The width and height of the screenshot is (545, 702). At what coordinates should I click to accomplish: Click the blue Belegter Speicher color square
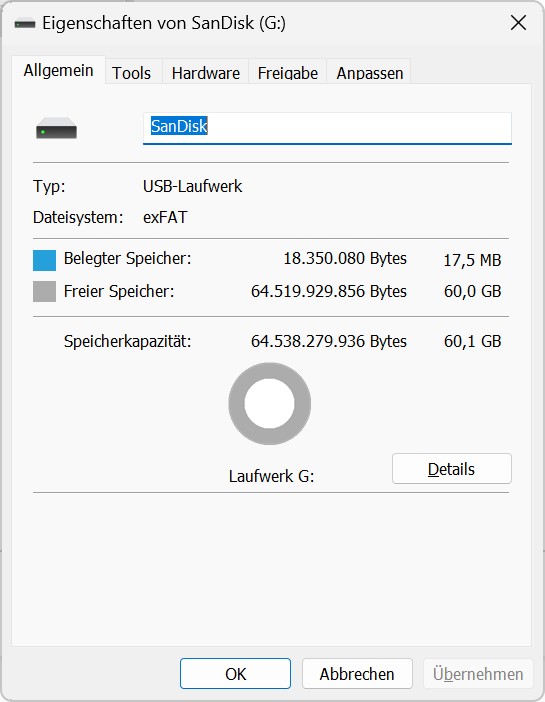(44, 260)
